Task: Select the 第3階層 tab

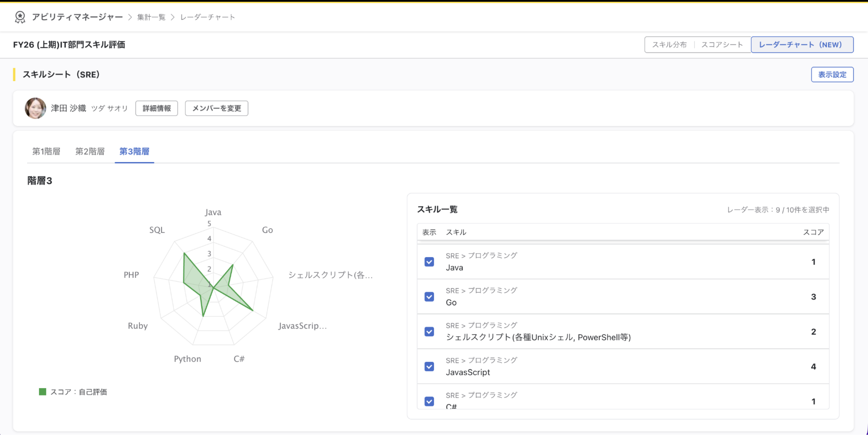Action: tap(134, 152)
